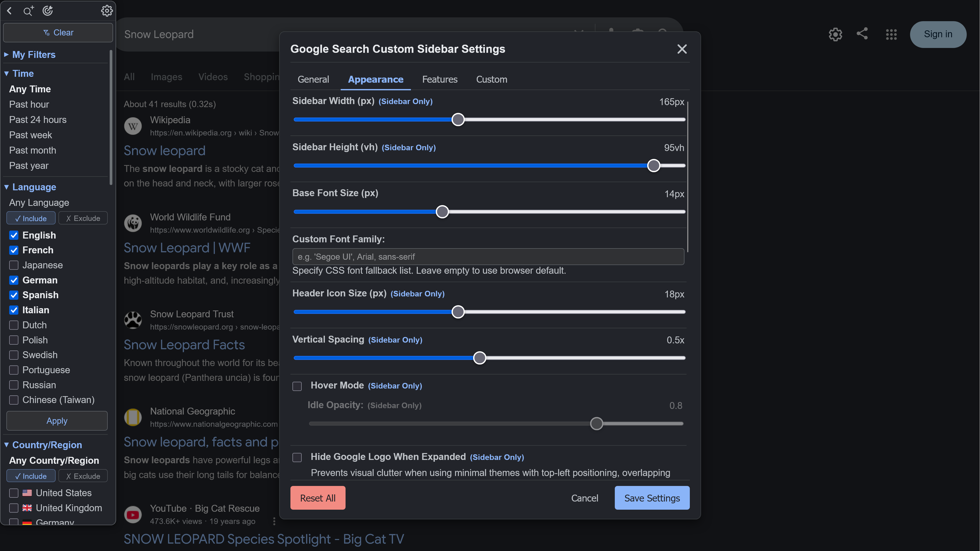Image resolution: width=980 pixels, height=551 pixels.
Task: Uncheck the German language checkbox
Action: click(14, 280)
